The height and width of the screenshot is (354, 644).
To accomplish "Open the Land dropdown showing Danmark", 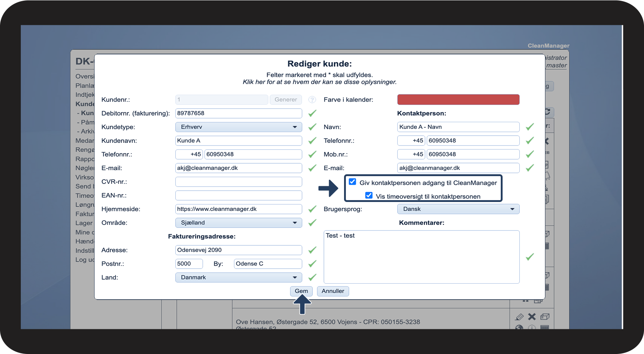I will pyautogui.click(x=239, y=277).
